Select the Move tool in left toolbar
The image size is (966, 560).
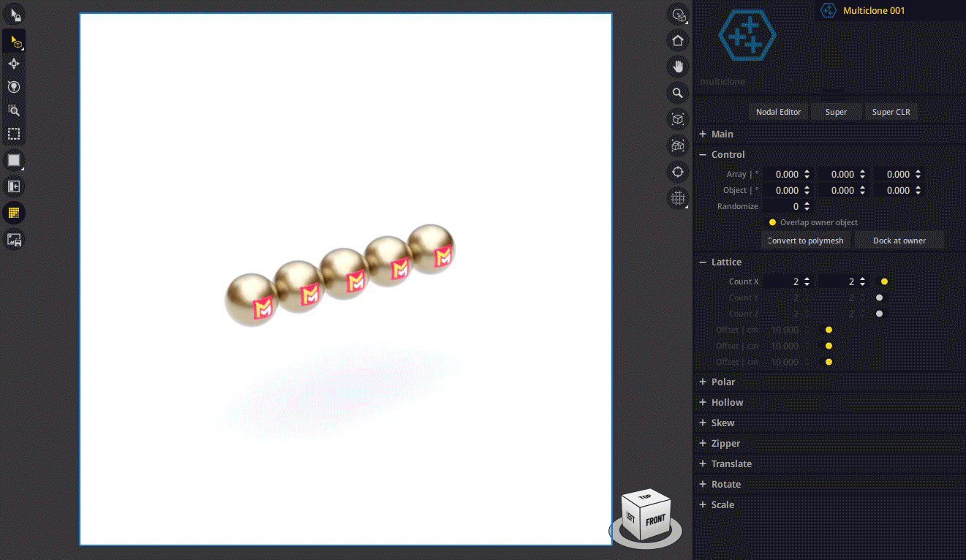15,64
